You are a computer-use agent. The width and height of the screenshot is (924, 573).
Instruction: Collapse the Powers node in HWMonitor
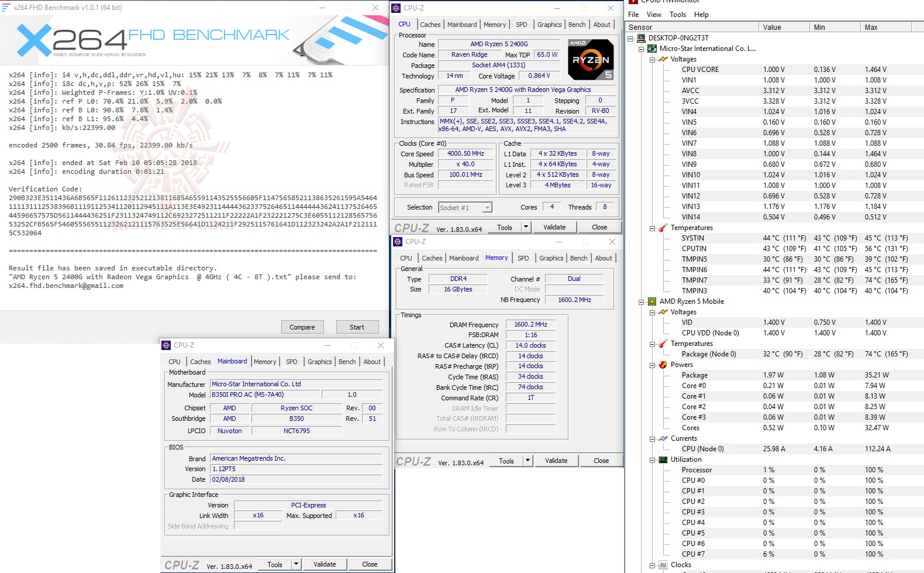[652, 365]
